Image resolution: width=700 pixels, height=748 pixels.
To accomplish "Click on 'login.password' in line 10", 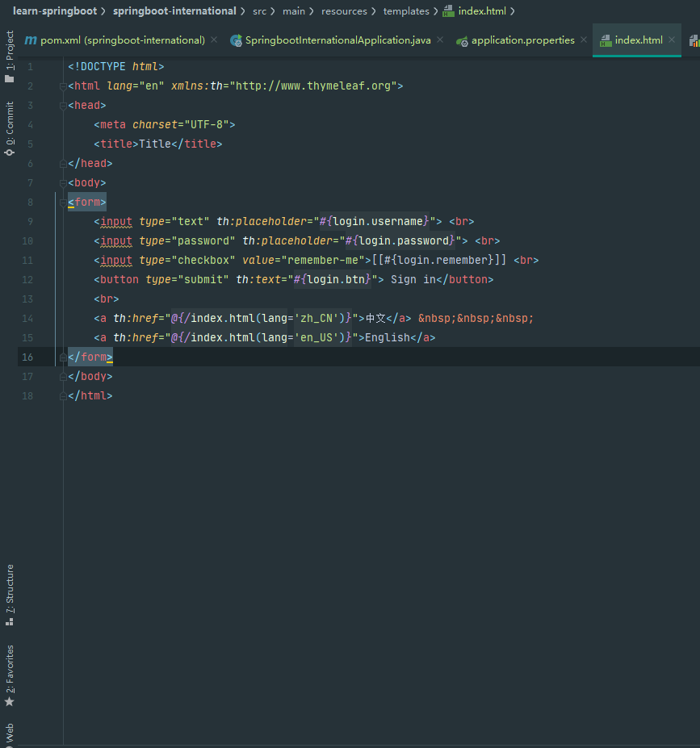I will click(404, 241).
